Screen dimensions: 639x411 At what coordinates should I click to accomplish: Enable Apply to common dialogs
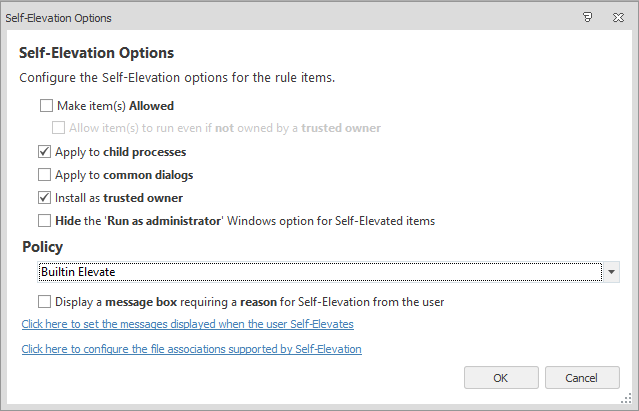45,175
